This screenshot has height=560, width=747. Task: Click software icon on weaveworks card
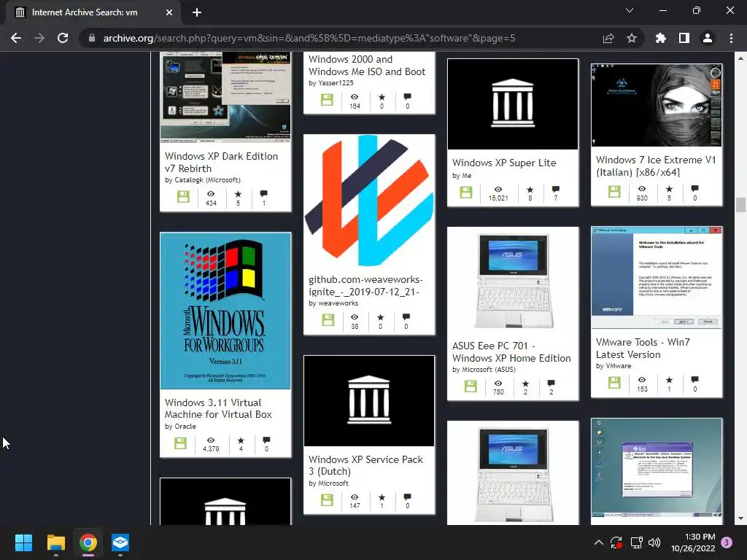tap(328, 320)
